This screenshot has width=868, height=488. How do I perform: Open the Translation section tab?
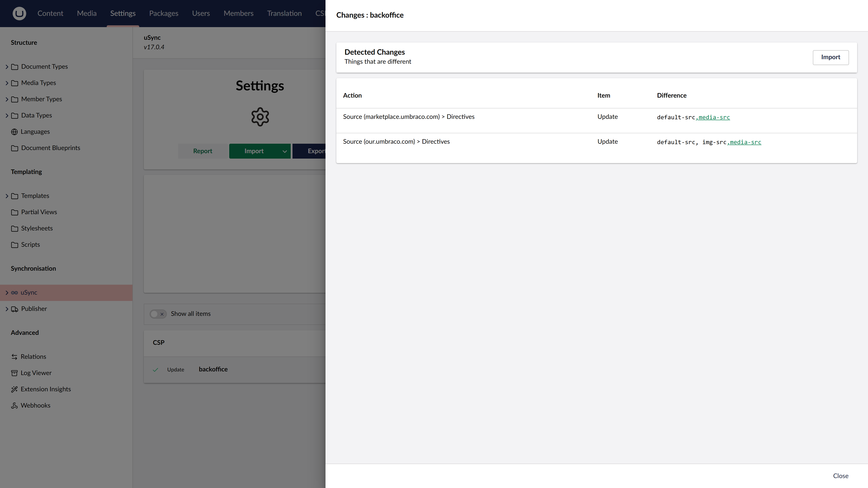(284, 14)
